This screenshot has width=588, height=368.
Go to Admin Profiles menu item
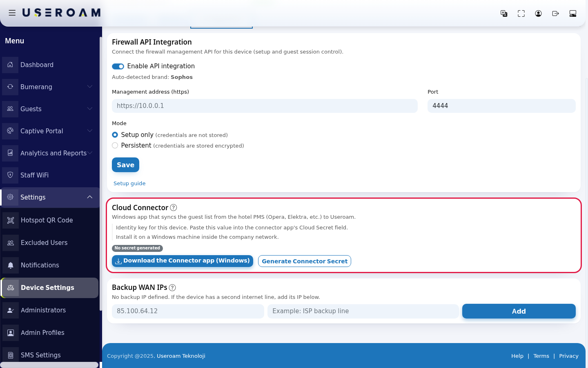pyautogui.click(x=50, y=333)
